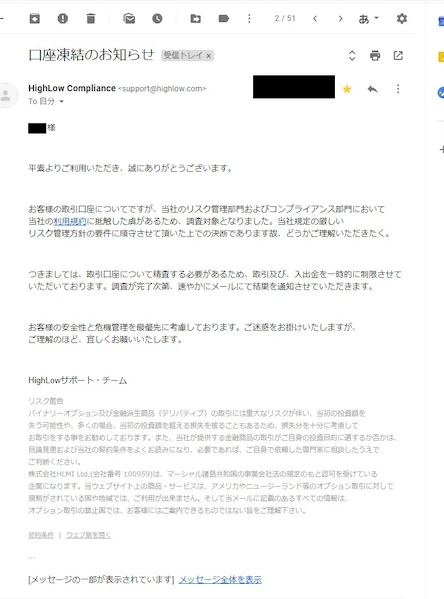Image resolution: width=444 pixels, height=599 pixels.
Task: Snooze the email with the clock icon
Action: tap(157, 18)
